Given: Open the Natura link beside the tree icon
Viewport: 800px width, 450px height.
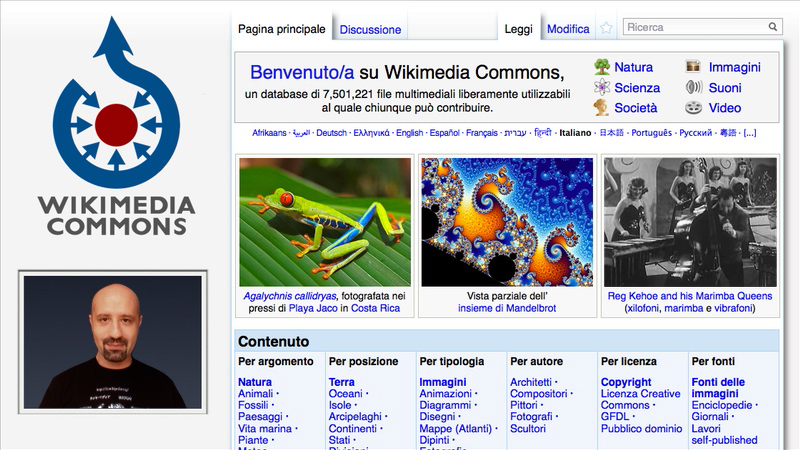Looking at the screenshot, I should [x=633, y=67].
